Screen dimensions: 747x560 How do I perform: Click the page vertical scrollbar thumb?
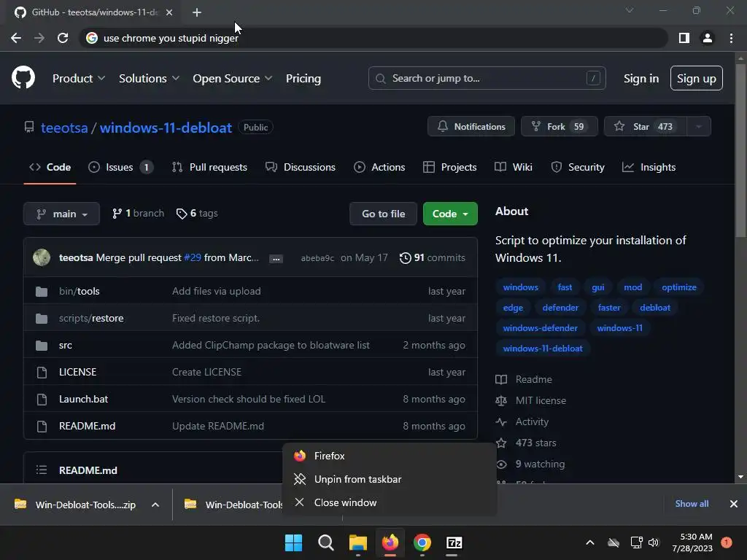(740, 150)
